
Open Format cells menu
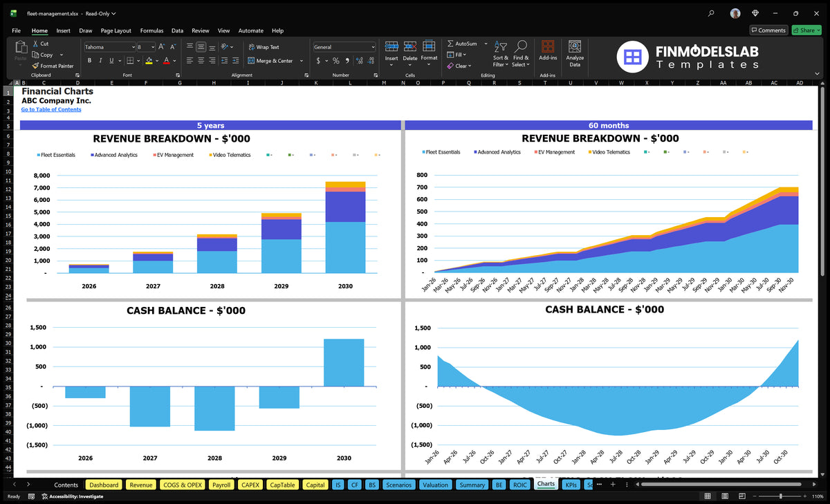[429, 53]
